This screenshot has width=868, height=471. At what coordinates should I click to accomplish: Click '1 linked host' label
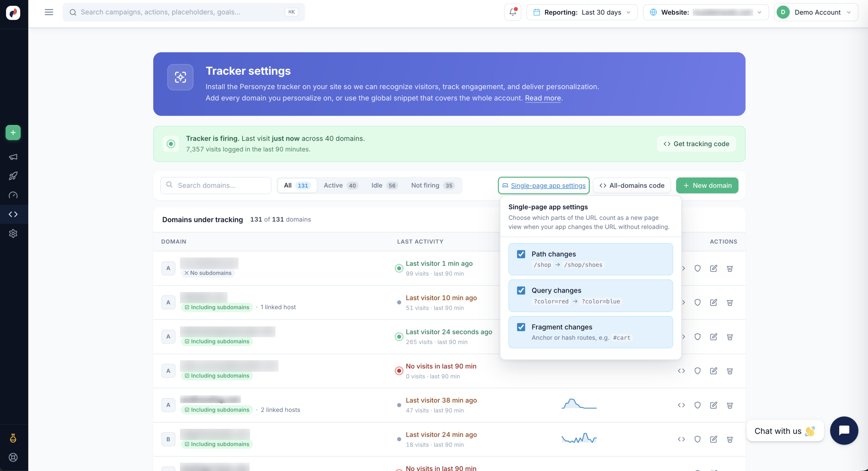(x=278, y=307)
